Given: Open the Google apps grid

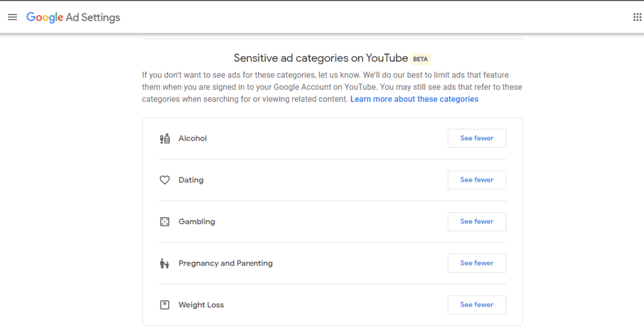Looking at the screenshot, I should (x=637, y=17).
